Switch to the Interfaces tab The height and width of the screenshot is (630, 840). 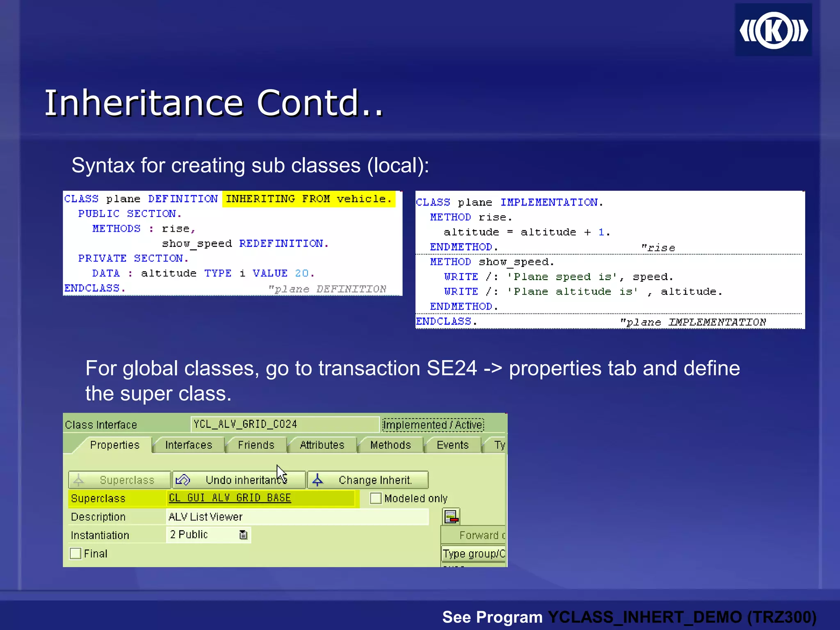188,445
